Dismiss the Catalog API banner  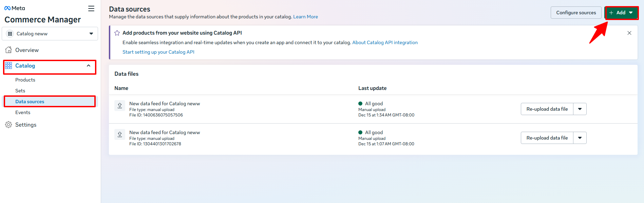pos(629,33)
